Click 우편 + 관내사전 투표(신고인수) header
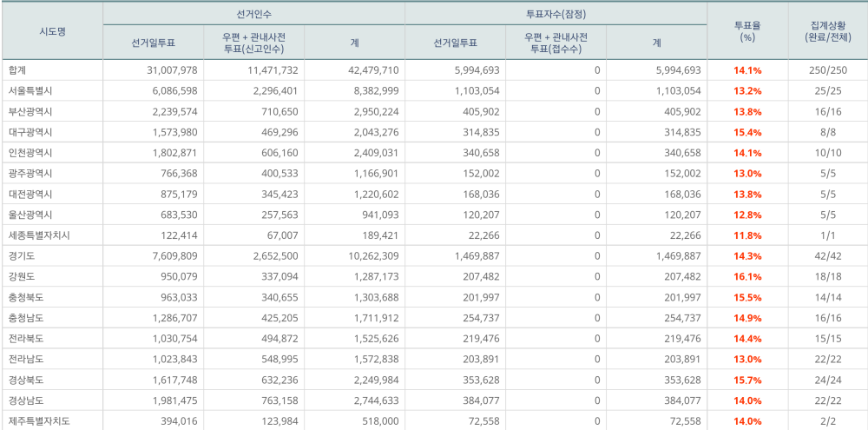The height and width of the screenshot is (430, 868). click(x=253, y=43)
